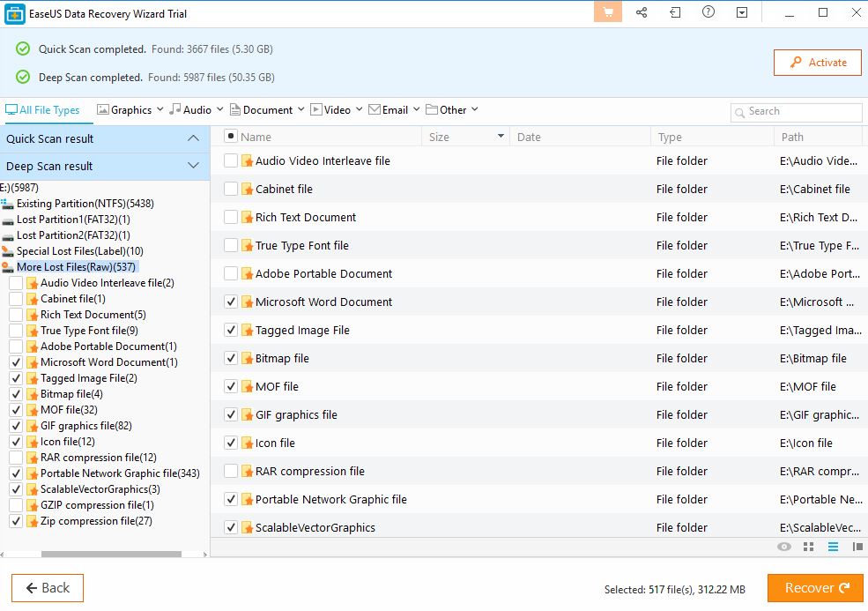The width and height of the screenshot is (868, 611).
Task: Click the right scroll arrow of tree panel
Action: click(x=205, y=554)
